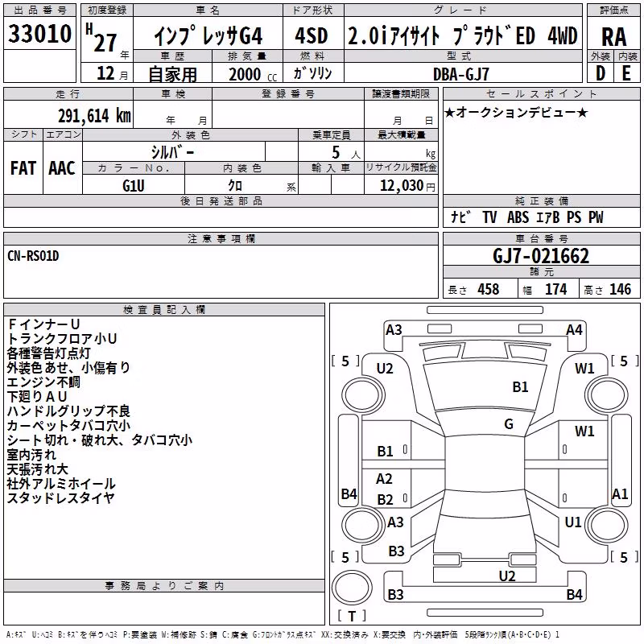Screen dimensions: 644x644
Task: Click the overall score RA
Action: 614,37
